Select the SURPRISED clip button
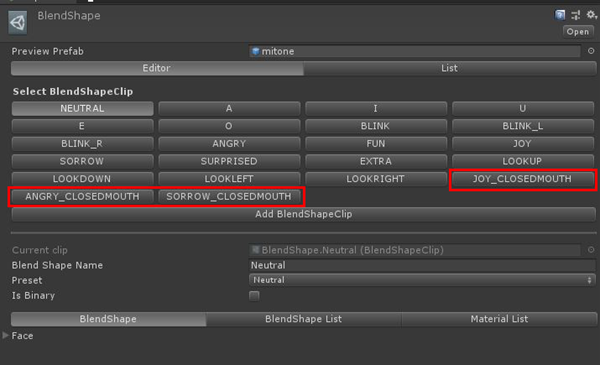Screen dimensions: 600x365 point(229,161)
